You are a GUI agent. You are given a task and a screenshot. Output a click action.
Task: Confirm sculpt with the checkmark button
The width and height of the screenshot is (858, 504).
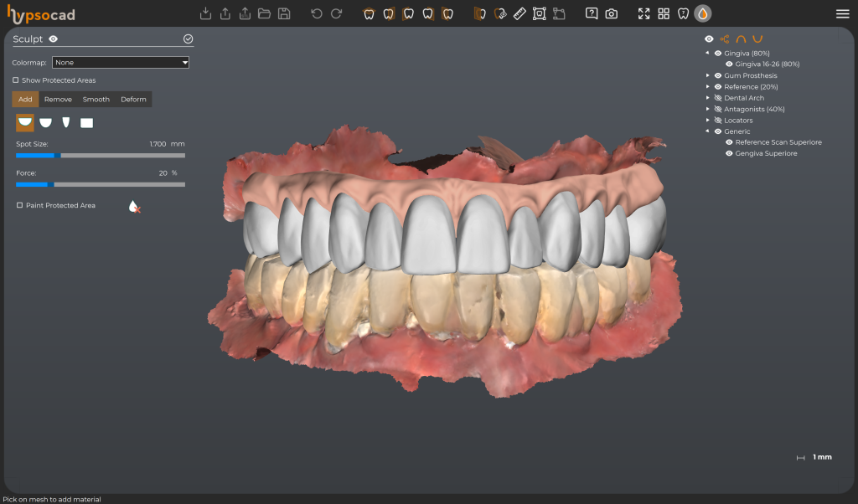coord(188,39)
